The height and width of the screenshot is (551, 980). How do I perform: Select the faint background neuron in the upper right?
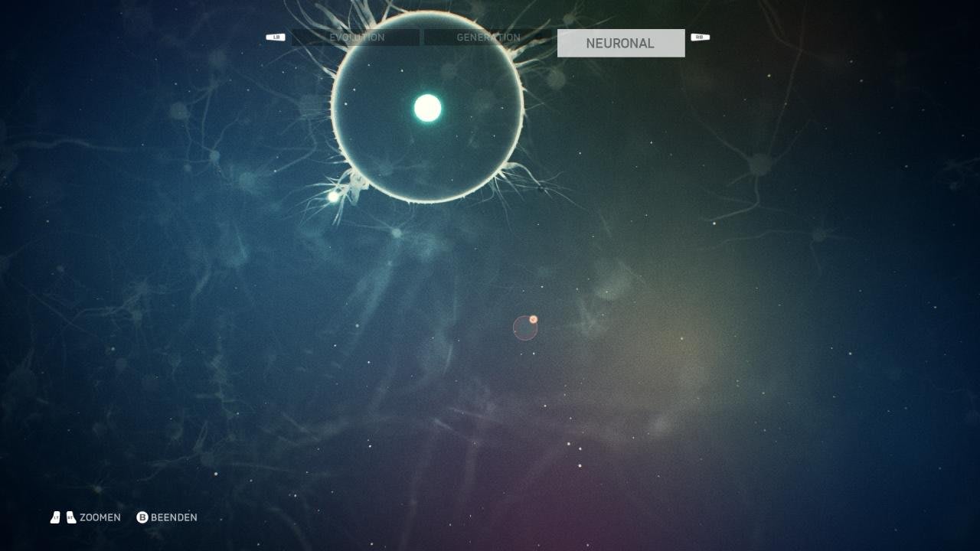(759, 164)
